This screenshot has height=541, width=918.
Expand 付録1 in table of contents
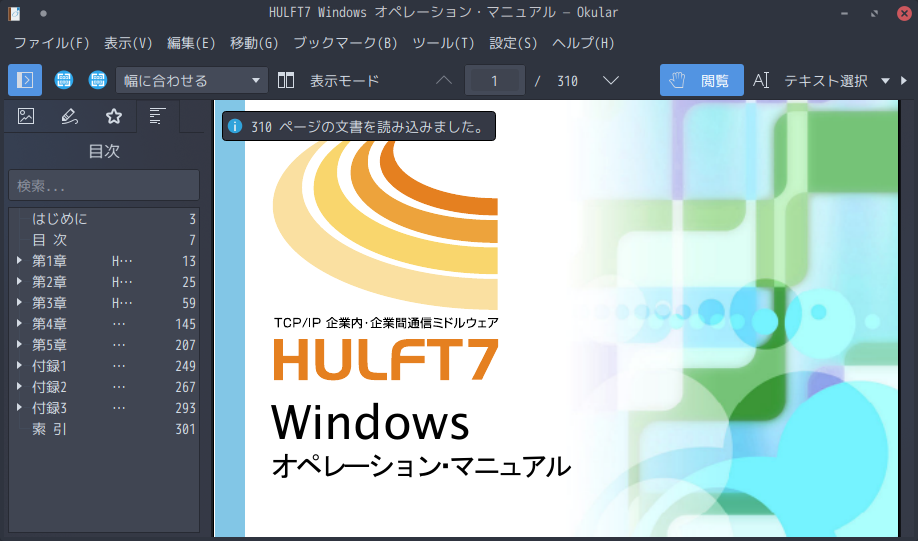click(x=19, y=365)
